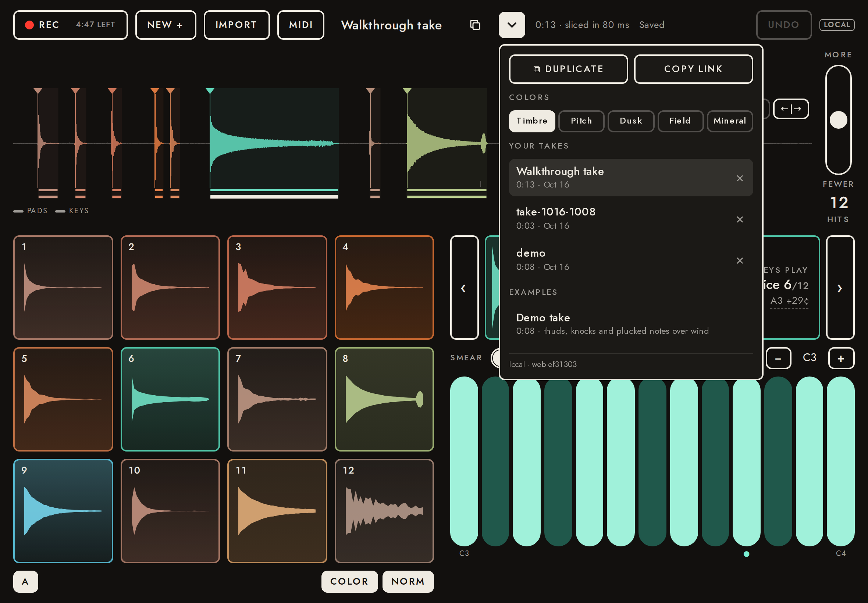Click the teal slice marker in the waveform
This screenshot has width=868, height=603.
(210, 91)
